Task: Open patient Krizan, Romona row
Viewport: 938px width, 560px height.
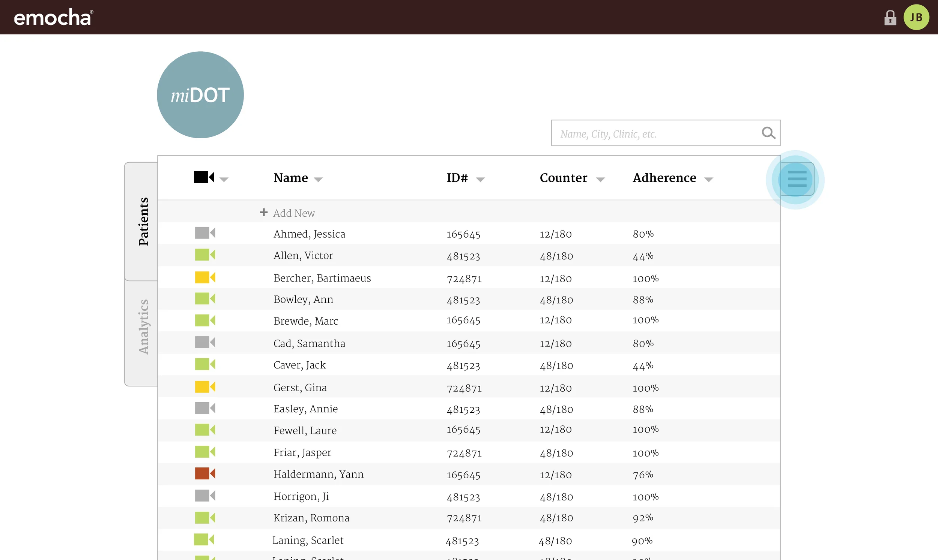Action: 311,518
